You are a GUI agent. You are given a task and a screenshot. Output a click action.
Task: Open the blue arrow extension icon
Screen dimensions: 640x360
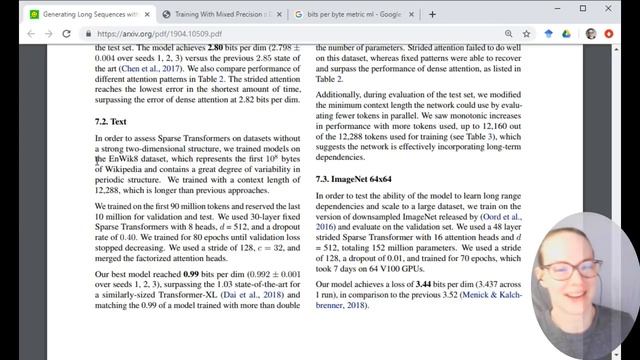(x=549, y=34)
